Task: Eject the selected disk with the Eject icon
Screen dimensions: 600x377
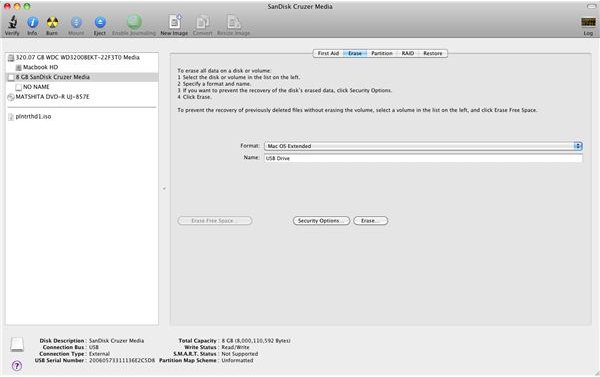Action: (100, 22)
